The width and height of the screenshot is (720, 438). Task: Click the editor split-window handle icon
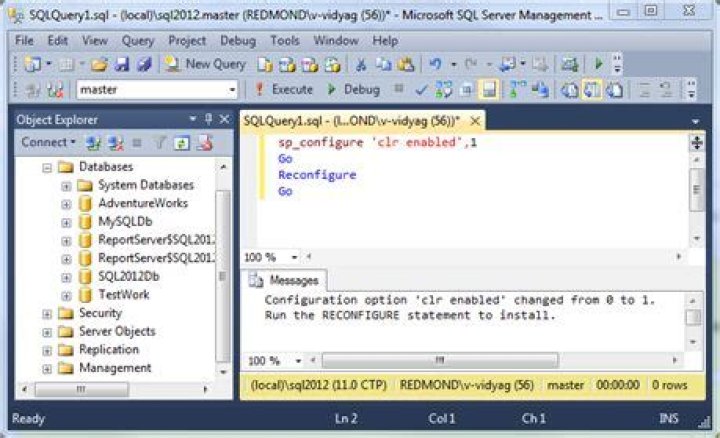(697, 143)
